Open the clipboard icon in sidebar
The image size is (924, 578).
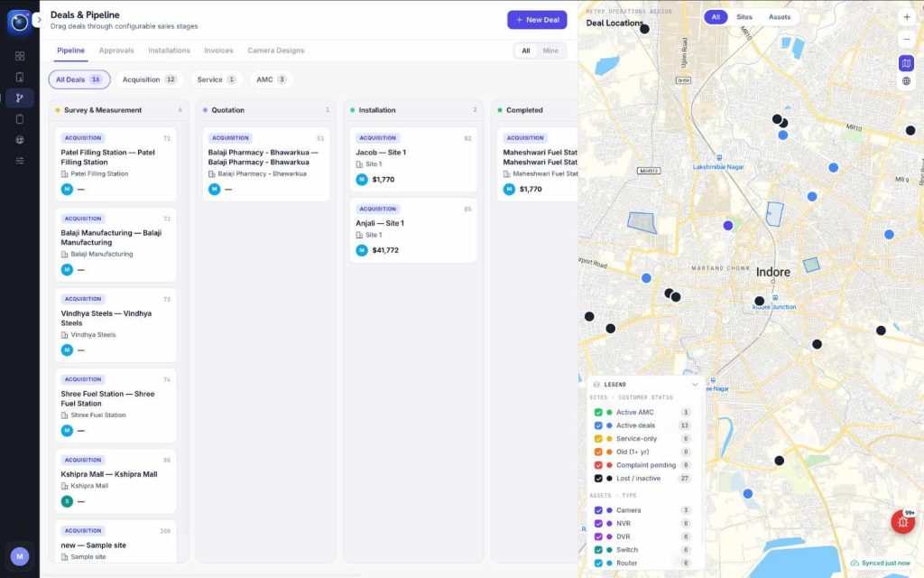tap(20, 119)
